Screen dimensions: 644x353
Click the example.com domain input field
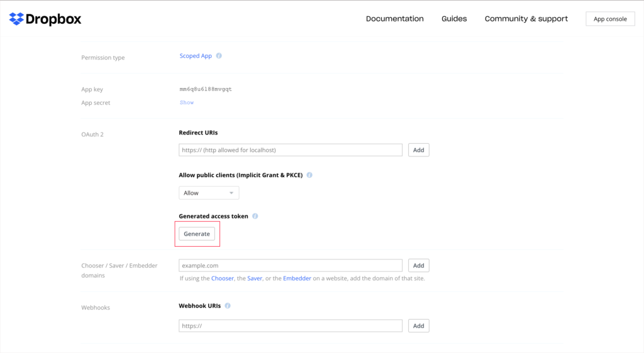pos(291,265)
